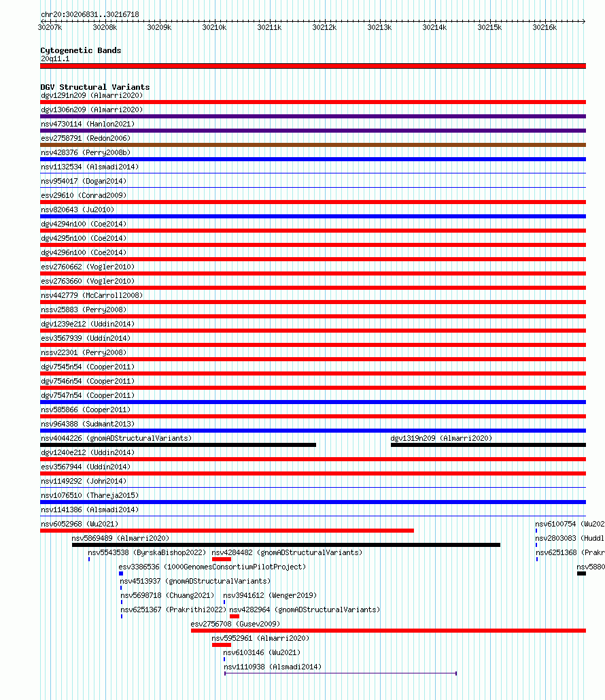Select the DGV Structural Variants track title

point(95,87)
